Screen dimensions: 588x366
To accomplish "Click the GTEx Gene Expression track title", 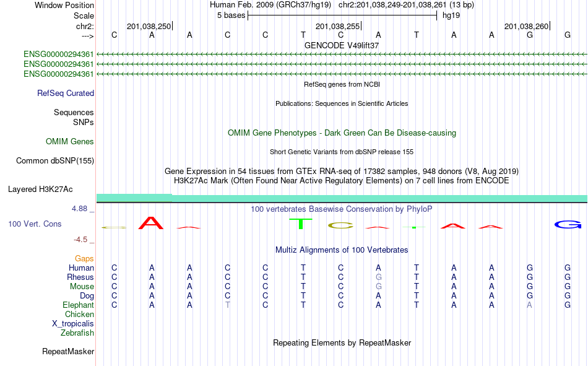I will pos(342,171).
